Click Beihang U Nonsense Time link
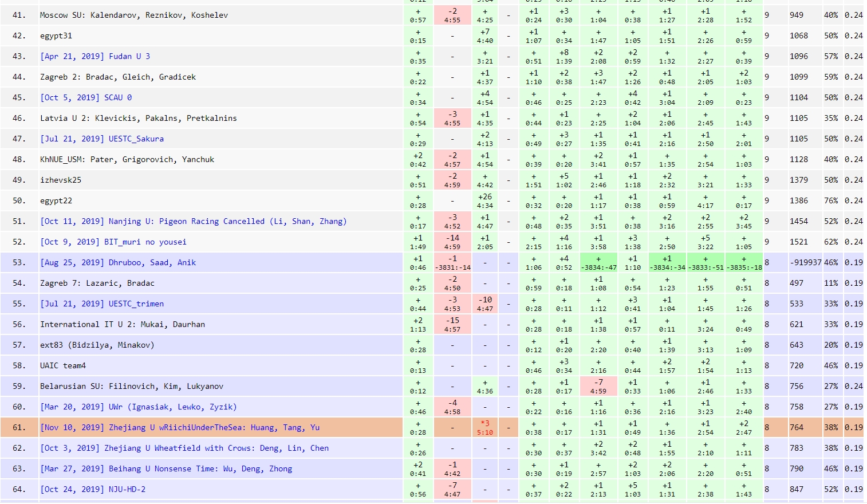Screen dimensions: 867x504 [x=166, y=468]
